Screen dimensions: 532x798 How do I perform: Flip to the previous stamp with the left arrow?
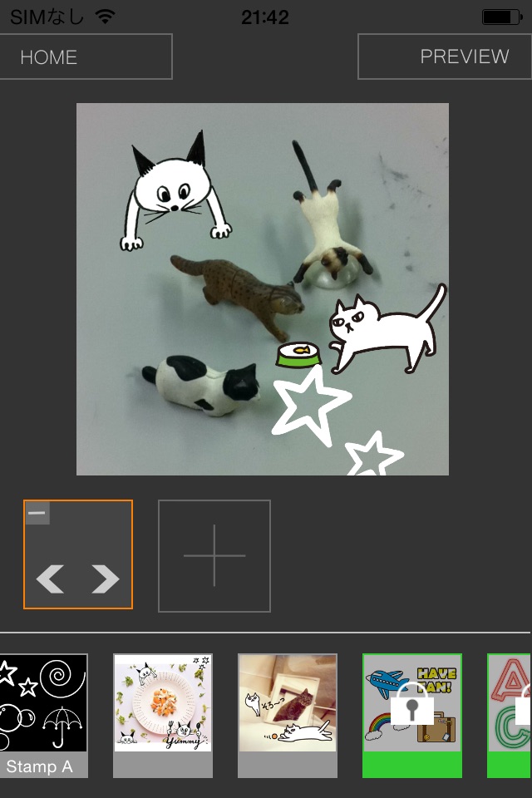click(50, 579)
